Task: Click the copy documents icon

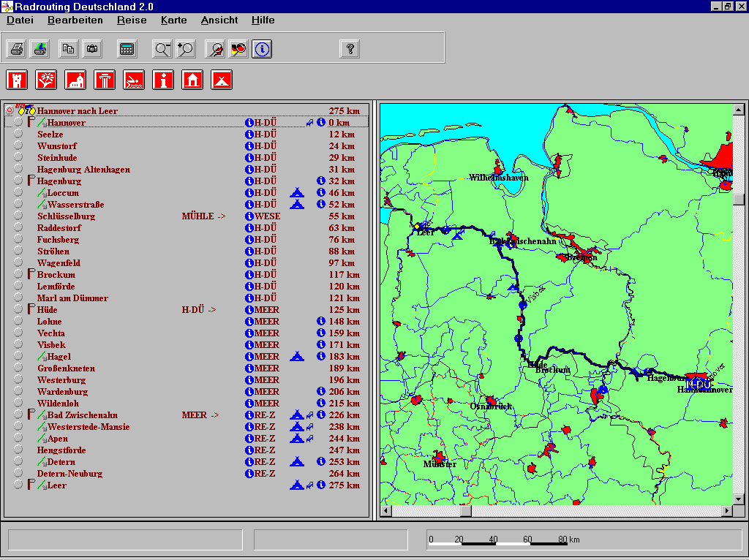Action: [x=69, y=49]
